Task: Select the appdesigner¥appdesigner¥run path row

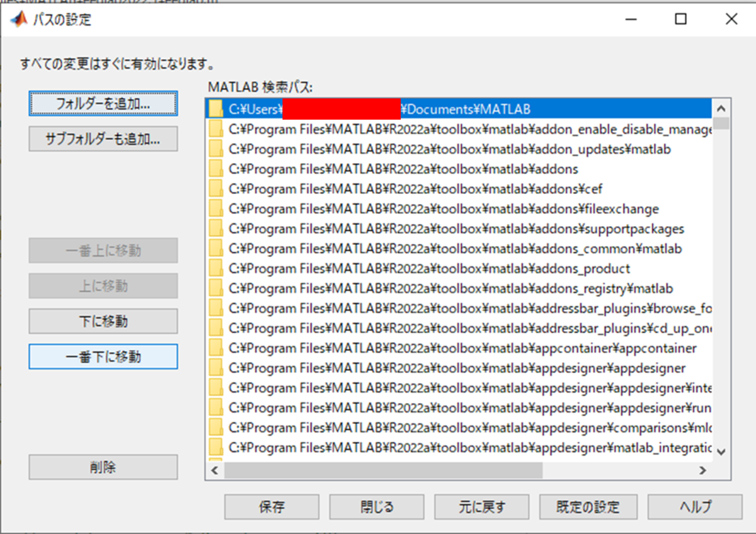Action: (x=460, y=408)
